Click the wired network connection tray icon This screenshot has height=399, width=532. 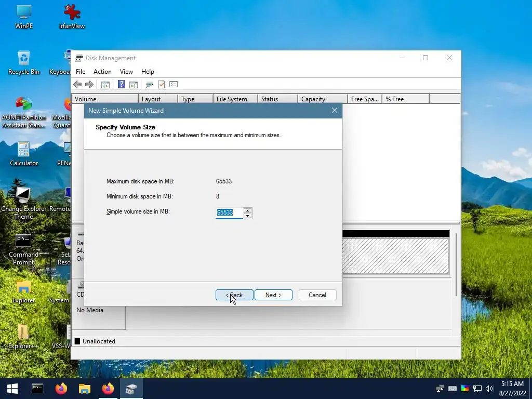pos(477,389)
